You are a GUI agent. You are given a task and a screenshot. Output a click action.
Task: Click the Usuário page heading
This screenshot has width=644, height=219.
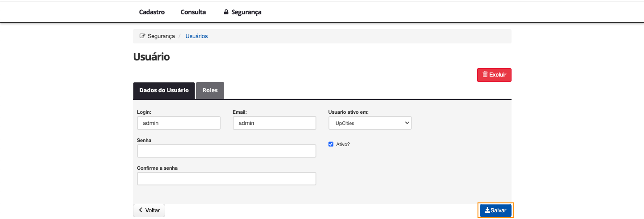coord(151,57)
